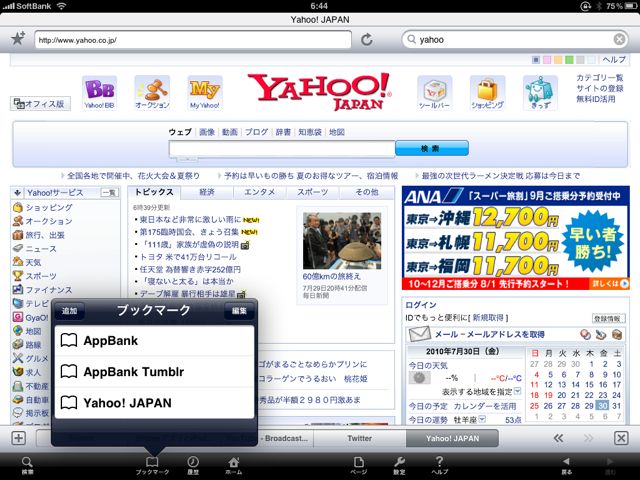Open settings wrench icon

click(399, 466)
